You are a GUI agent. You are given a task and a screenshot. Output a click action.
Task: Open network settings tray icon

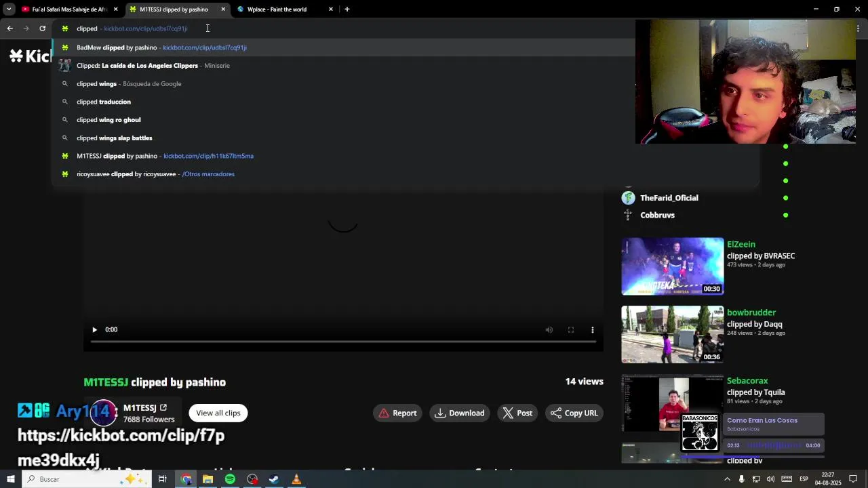[756, 479]
